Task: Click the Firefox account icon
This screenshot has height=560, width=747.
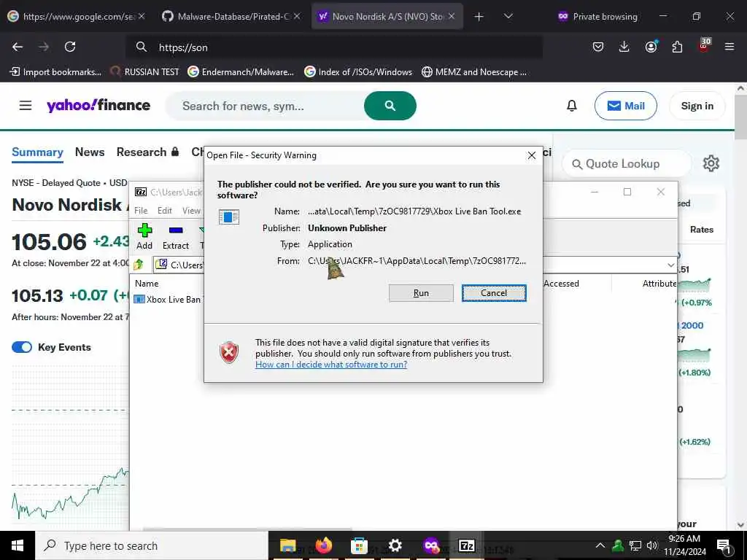Action: click(x=651, y=47)
